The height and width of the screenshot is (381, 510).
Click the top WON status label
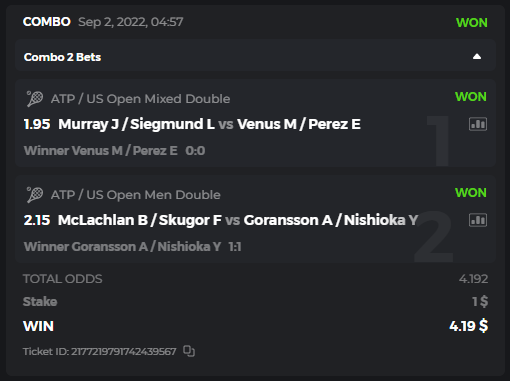pyautogui.click(x=471, y=23)
